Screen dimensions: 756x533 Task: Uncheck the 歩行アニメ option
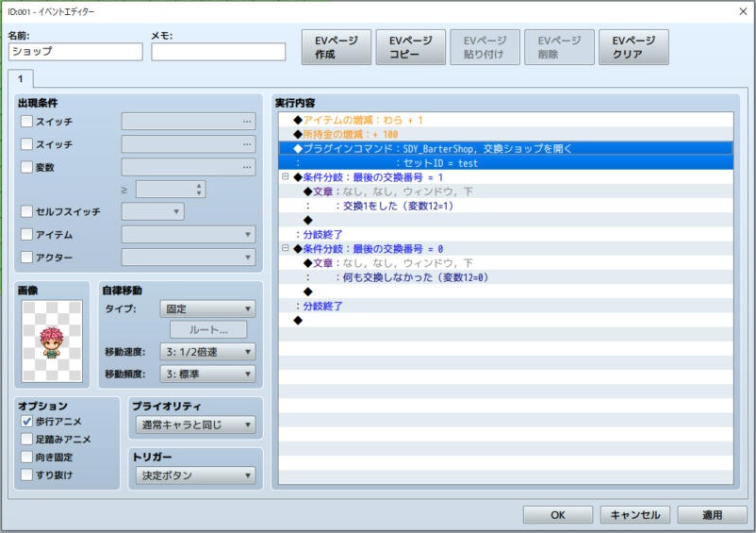26,421
